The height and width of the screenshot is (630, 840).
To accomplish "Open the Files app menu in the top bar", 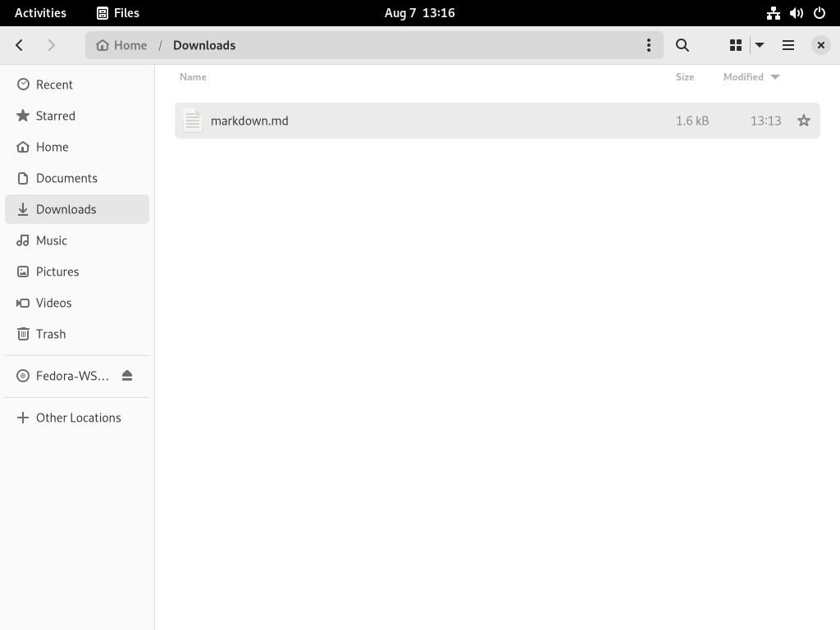I will (x=118, y=13).
